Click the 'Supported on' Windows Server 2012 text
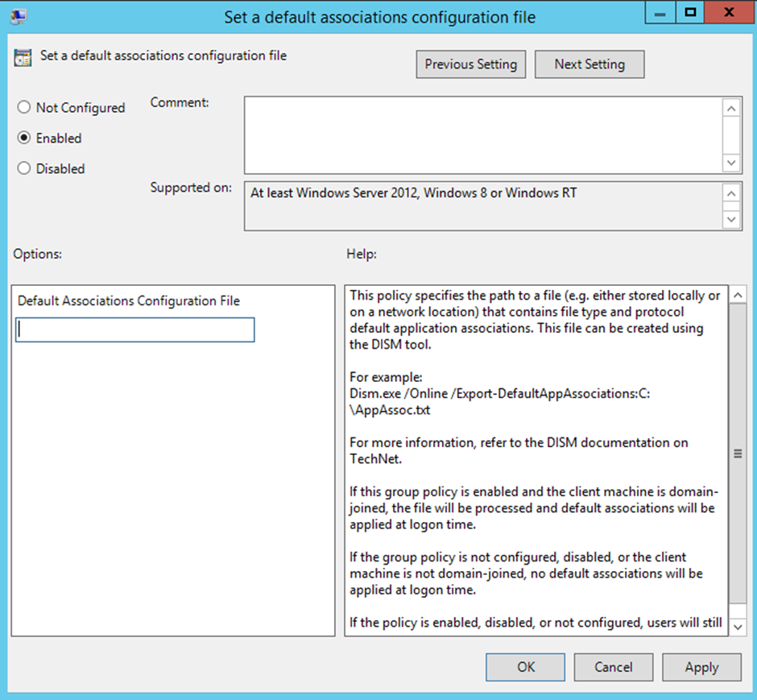 pyautogui.click(x=413, y=193)
